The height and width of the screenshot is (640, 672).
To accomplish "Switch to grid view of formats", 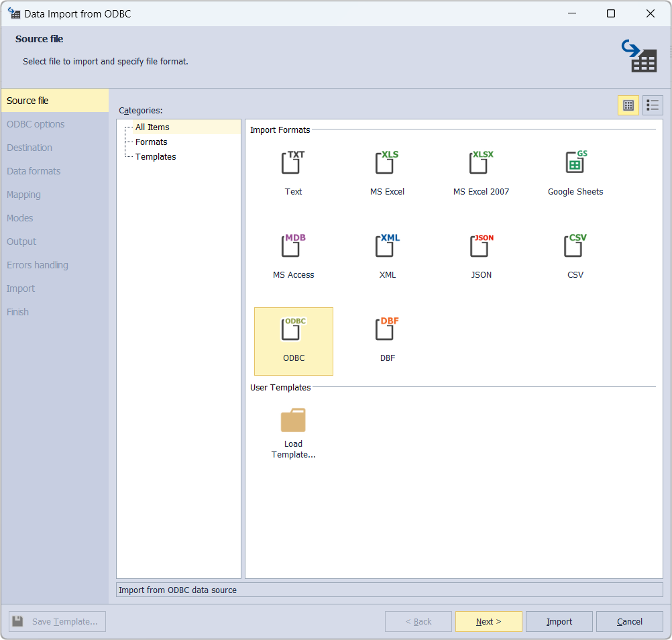I will click(628, 105).
